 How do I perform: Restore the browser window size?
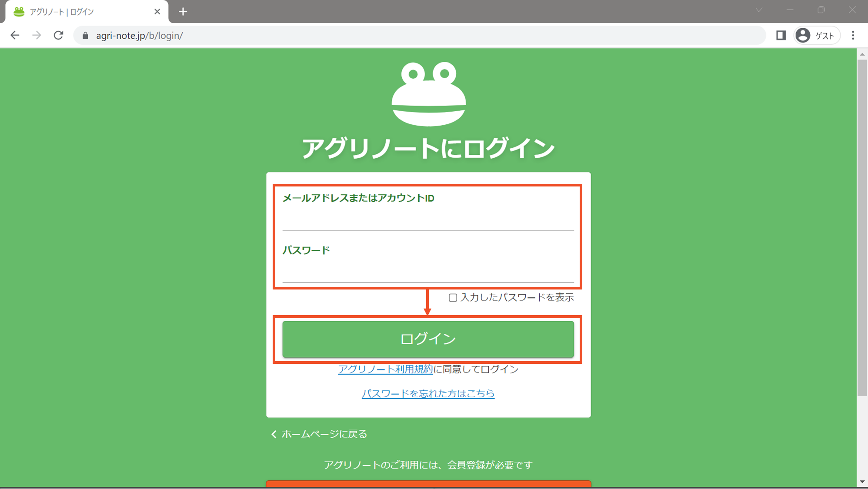821,10
